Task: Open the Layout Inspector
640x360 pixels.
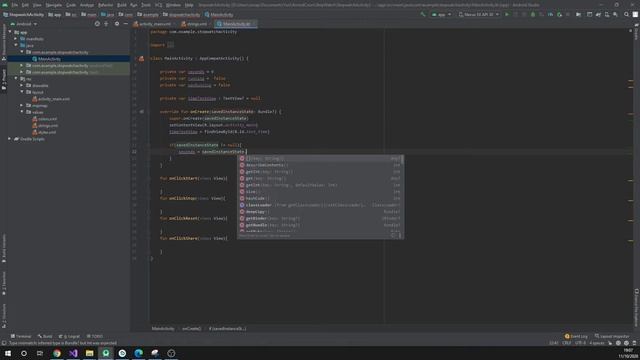Action: [x=611, y=336]
